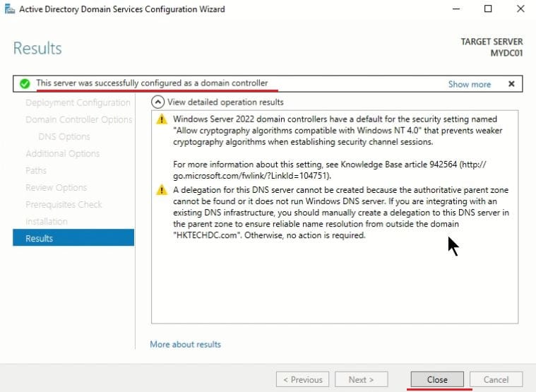Click the Previous button

[302, 379]
